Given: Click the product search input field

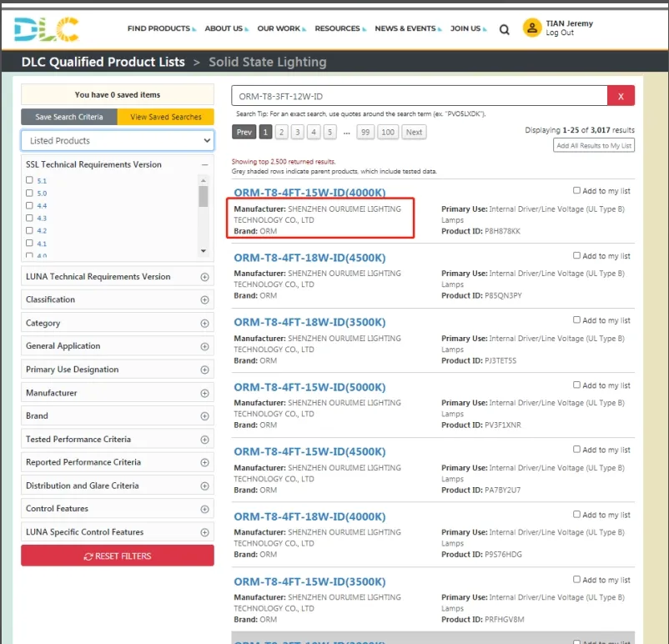Looking at the screenshot, I should [x=417, y=96].
